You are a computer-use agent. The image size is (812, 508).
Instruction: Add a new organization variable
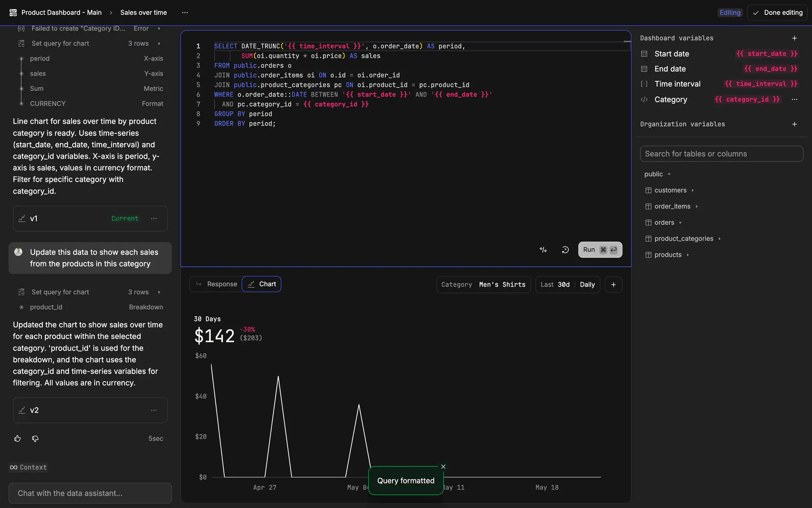[794, 124]
